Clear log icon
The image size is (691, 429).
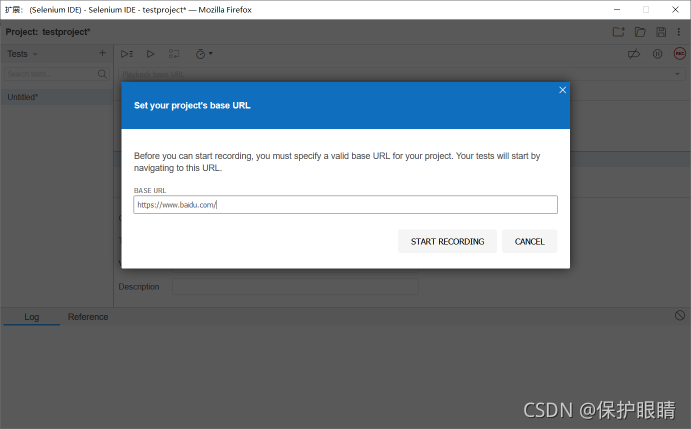(680, 315)
